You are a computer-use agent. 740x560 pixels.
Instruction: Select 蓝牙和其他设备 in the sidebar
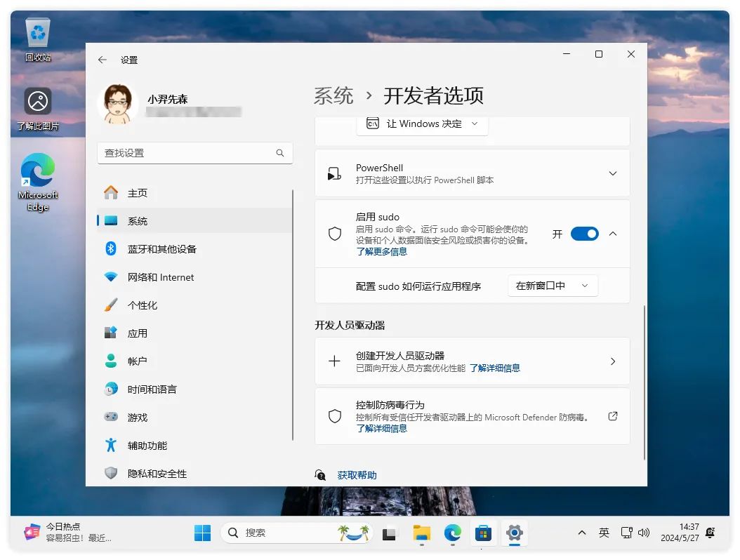pyautogui.click(x=161, y=249)
